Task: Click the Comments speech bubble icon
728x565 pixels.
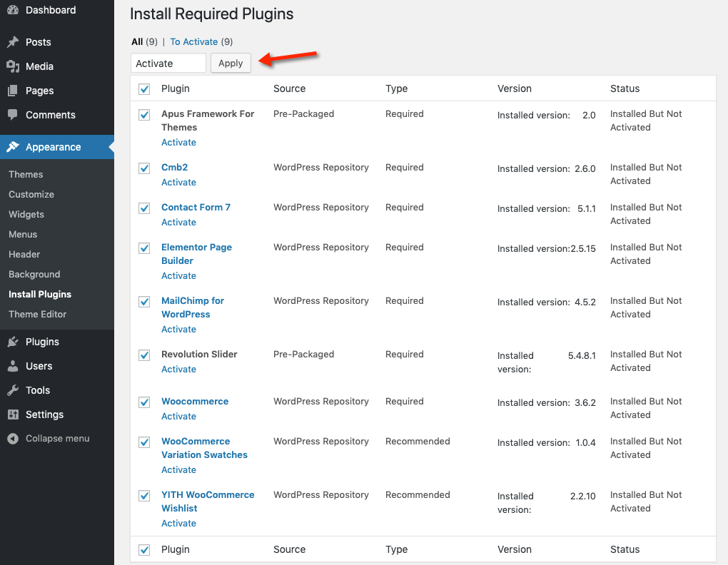Action: pos(13,115)
